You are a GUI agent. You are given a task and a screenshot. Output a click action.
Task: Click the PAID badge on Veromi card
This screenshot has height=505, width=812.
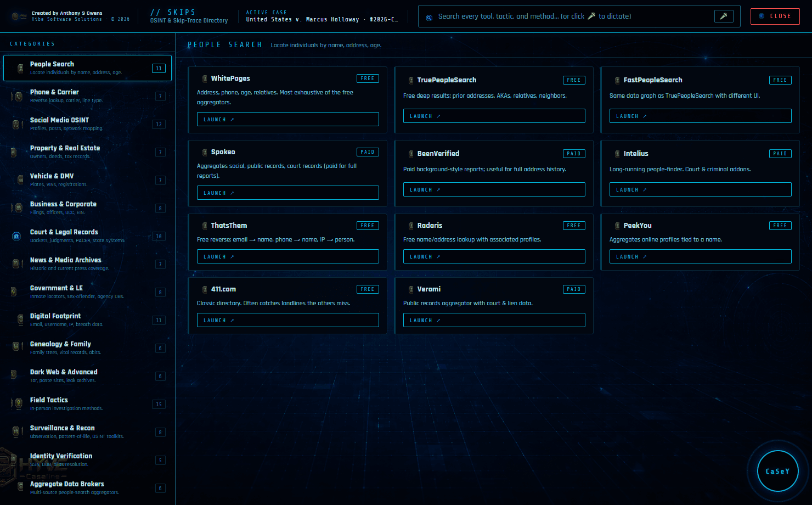pyautogui.click(x=574, y=289)
